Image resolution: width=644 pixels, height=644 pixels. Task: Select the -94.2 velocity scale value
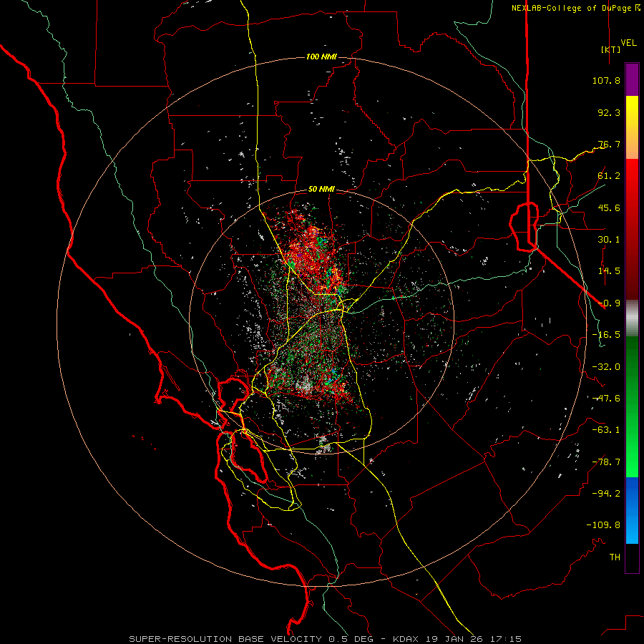click(x=606, y=494)
